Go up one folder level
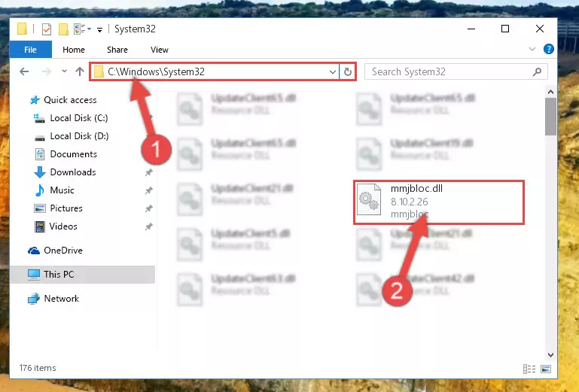This screenshot has width=579, height=392. [x=80, y=71]
